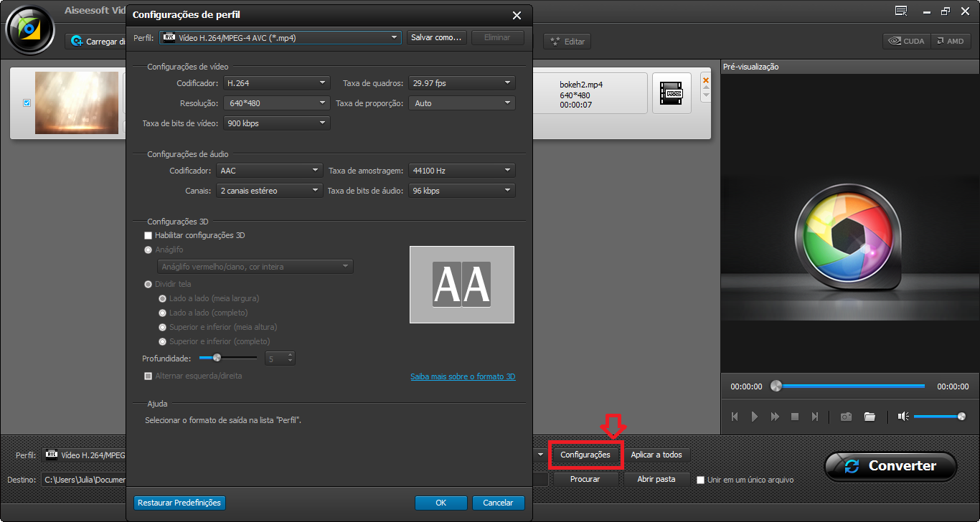Check Unir em um único arquivo
The width and height of the screenshot is (980, 522).
click(x=701, y=480)
